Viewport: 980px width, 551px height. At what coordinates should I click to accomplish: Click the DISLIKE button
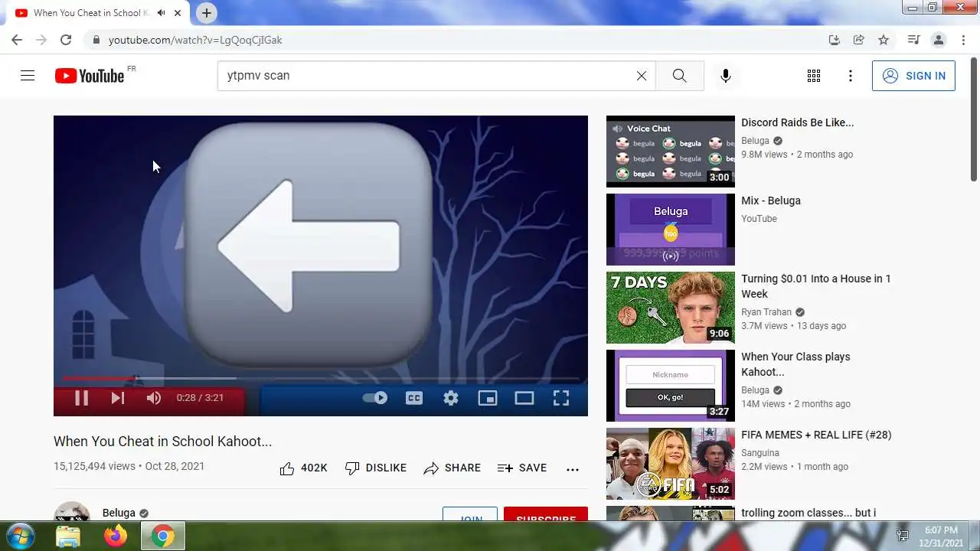(x=376, y=468)
